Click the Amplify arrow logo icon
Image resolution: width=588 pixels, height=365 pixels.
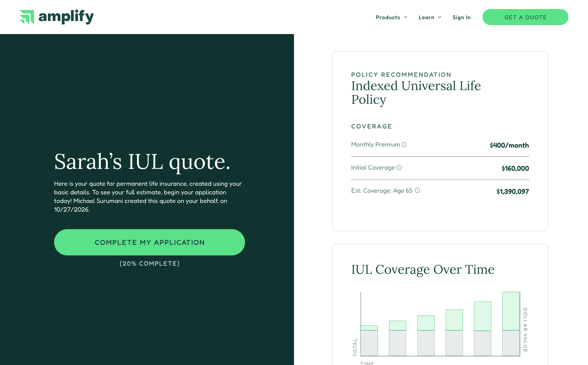[x=27, y=17]
